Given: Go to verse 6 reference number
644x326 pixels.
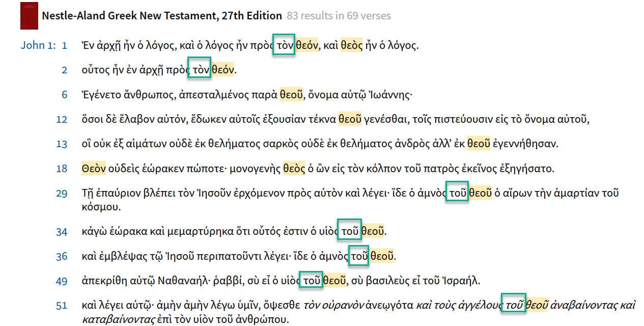Looking at the screenshot, I should coord(64,94).
